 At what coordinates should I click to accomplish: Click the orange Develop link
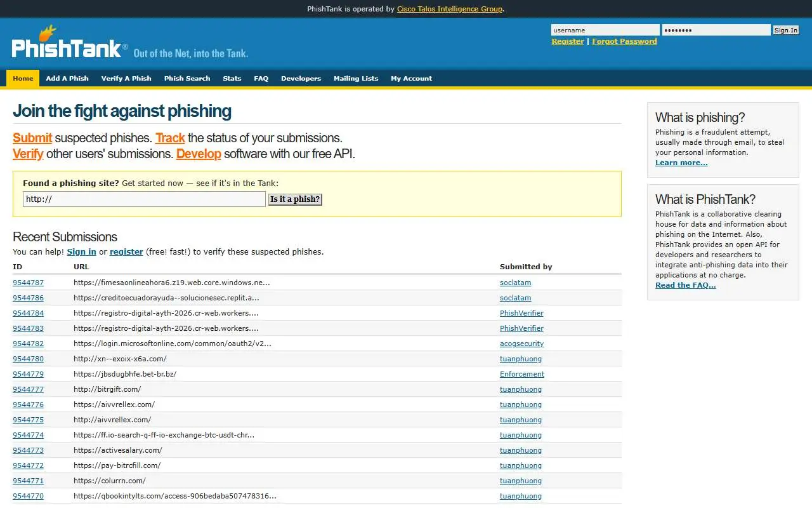(199, 154)
